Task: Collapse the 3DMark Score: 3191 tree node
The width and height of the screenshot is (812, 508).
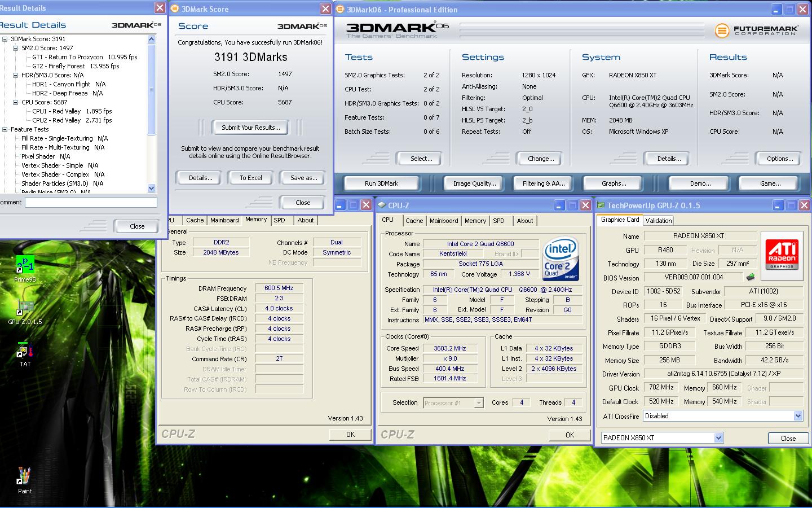Action: (x=5, y=39)
